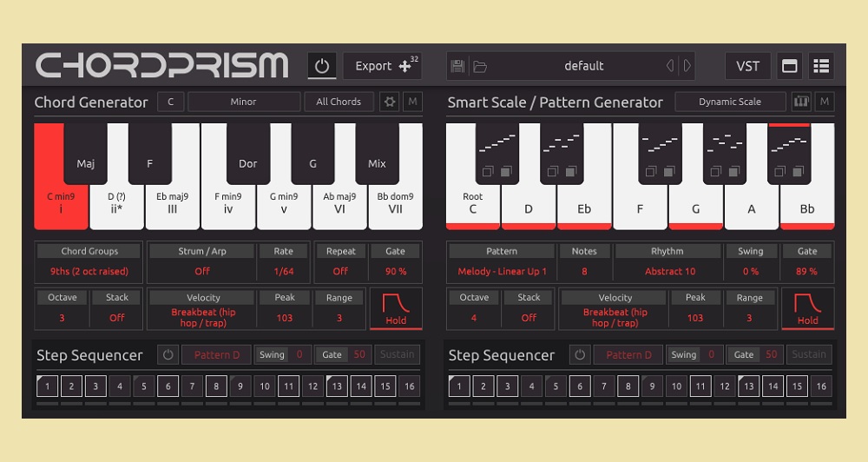
Task: Adjust Chord Generator Gate 90 % value
Action: [x=395, y=272]
